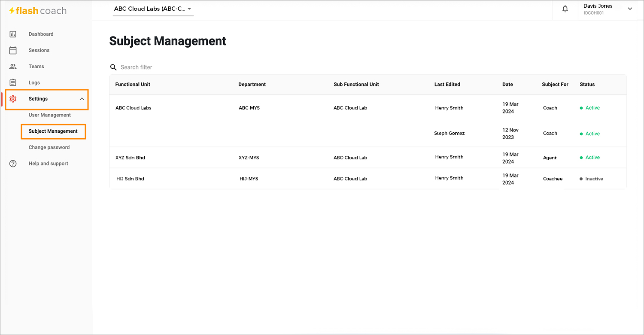This screenshot has width=644, height=335.
Task: Open the Teams people icon
Action: point(13,67)
